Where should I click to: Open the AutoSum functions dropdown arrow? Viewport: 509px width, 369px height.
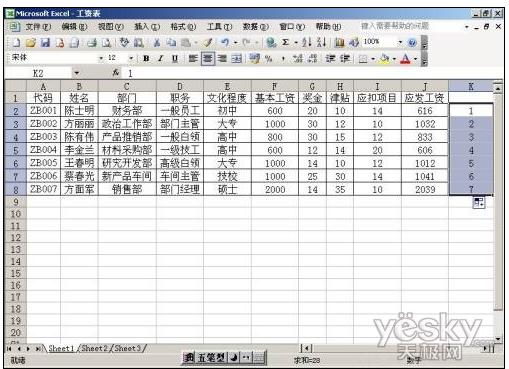296,43
